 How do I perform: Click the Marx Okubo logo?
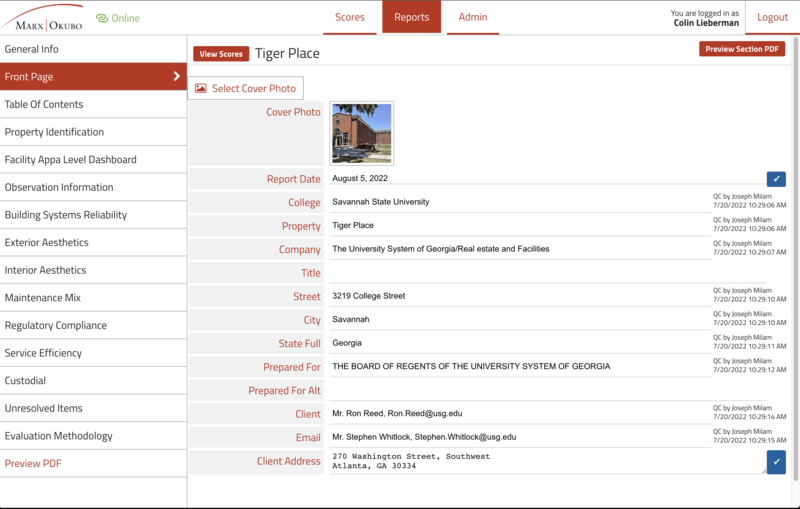pos(43,17)
